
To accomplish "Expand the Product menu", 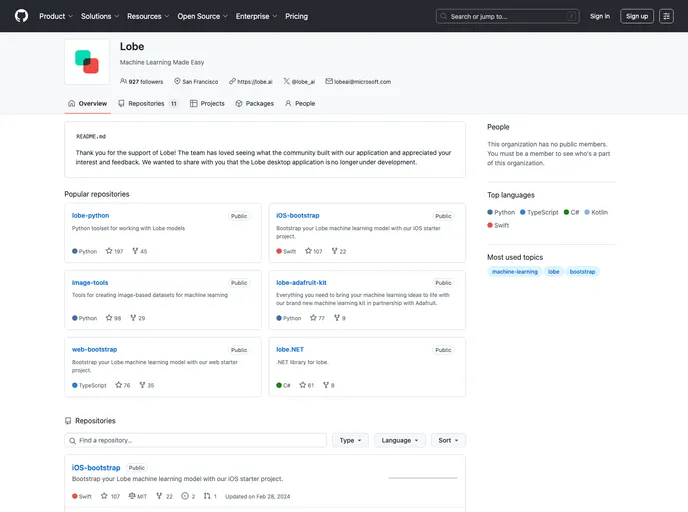I will 56,16.
